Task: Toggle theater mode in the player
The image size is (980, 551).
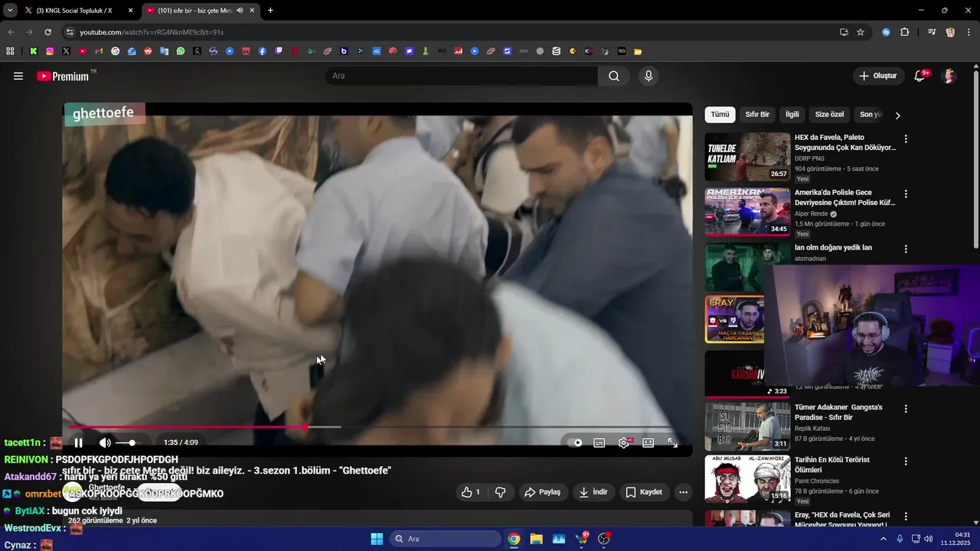Action: (648, 442)
